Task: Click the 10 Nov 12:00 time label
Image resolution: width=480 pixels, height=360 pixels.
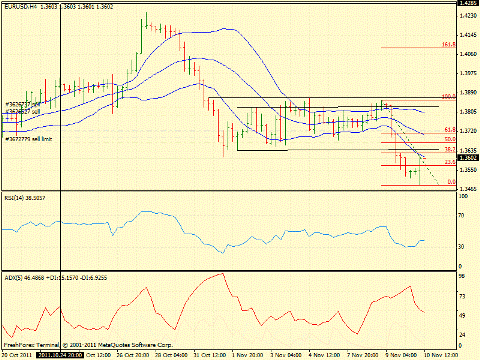Action: pyautogui.click(x=441, y=355)
